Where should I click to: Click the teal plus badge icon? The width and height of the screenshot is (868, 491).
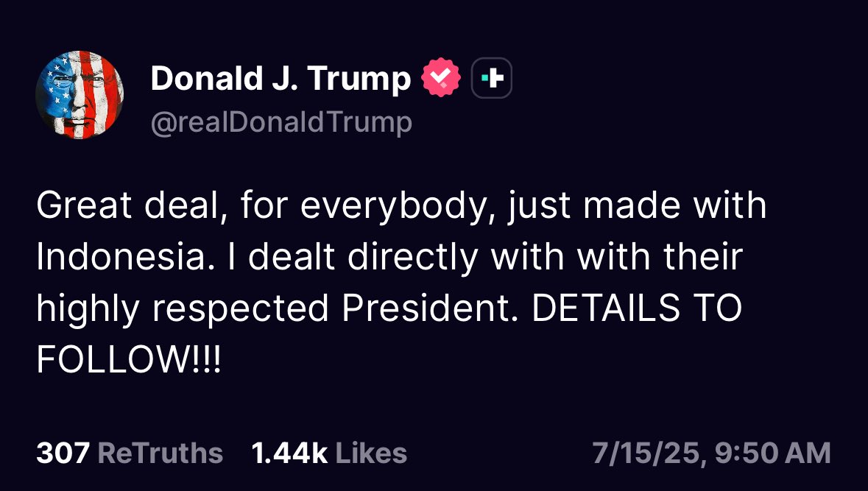(x=491, y=80)
